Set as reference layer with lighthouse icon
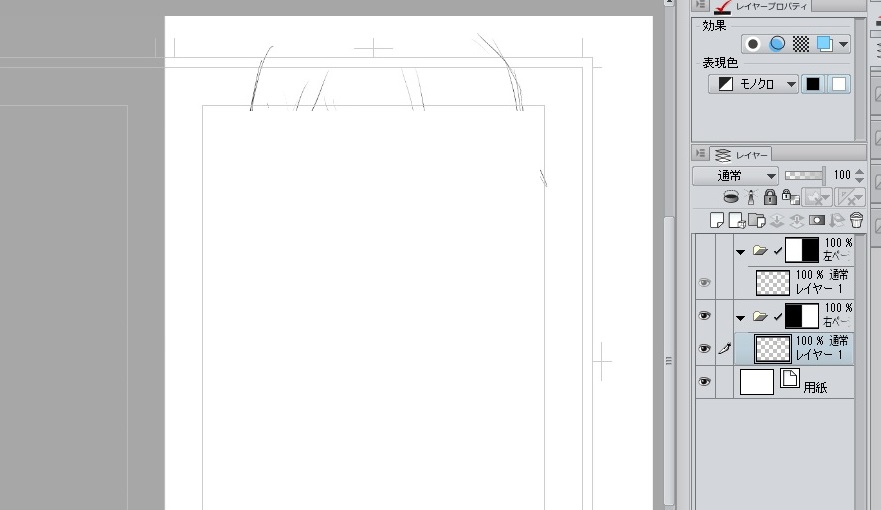The image size is (881, 510). [x=751, y=197]
